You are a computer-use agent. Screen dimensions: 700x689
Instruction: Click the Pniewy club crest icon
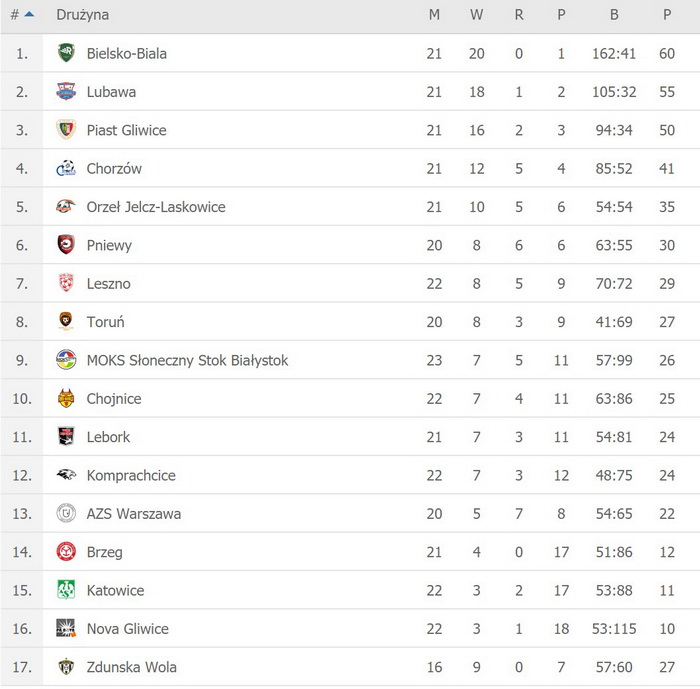tap(66, 245)
